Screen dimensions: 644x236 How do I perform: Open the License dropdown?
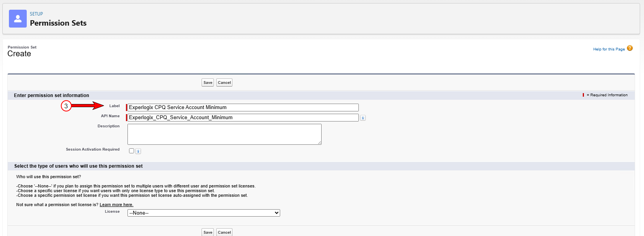204,213
